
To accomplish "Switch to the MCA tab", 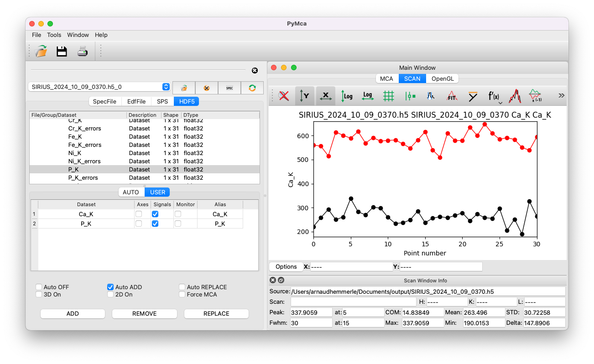I will (386, 78).
